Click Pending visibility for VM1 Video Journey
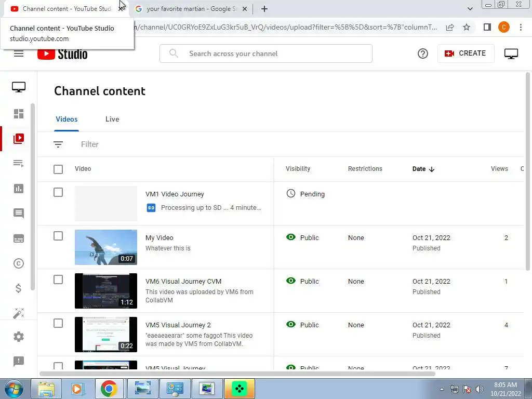Screen dimensions: 532x399 (x=305, y=194)
